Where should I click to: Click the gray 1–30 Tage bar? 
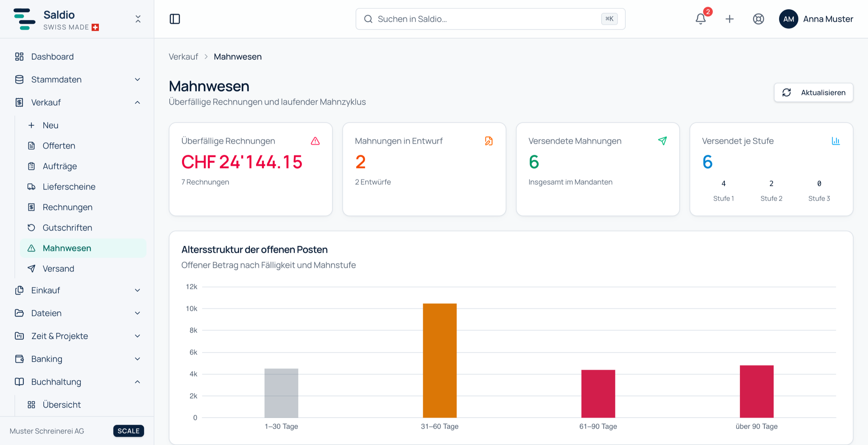(281, 393)
